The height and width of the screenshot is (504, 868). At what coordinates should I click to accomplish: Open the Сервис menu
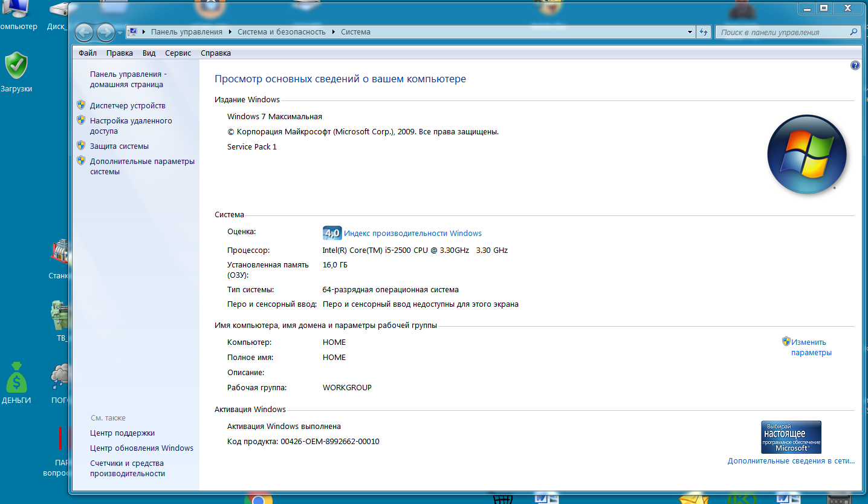coord(178,53)
